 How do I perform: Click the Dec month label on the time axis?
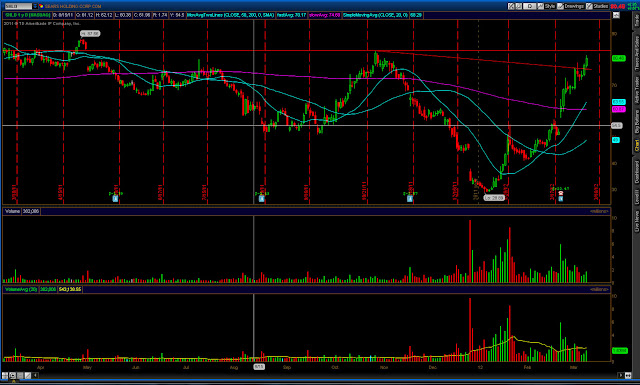point(433,367)
